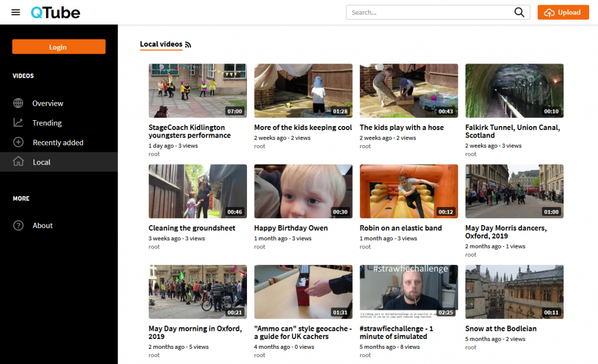The width and height of the screenshot is (598, 364).
Task: Click the question mark icon beside About
Action: (18, 225)
